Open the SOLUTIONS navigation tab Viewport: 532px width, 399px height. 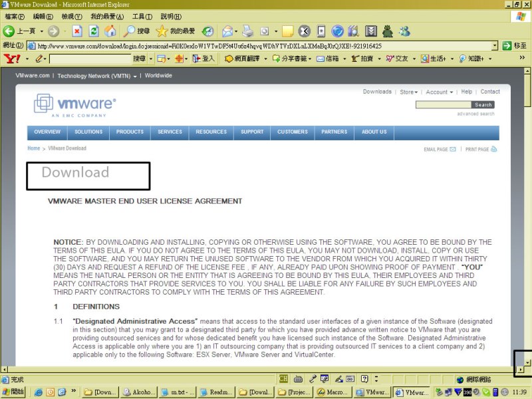(88, 132)
